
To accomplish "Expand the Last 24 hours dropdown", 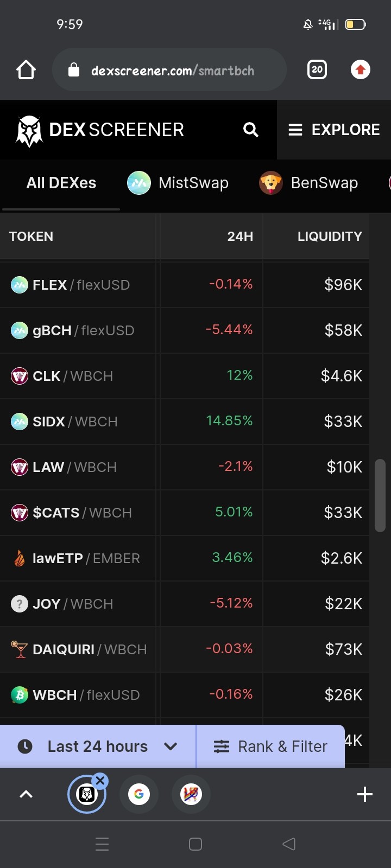I will click(98, 746).
